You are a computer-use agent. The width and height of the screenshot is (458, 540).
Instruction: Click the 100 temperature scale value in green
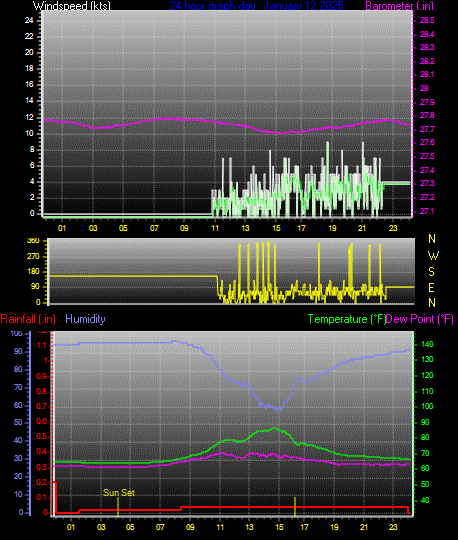point(427,406)
